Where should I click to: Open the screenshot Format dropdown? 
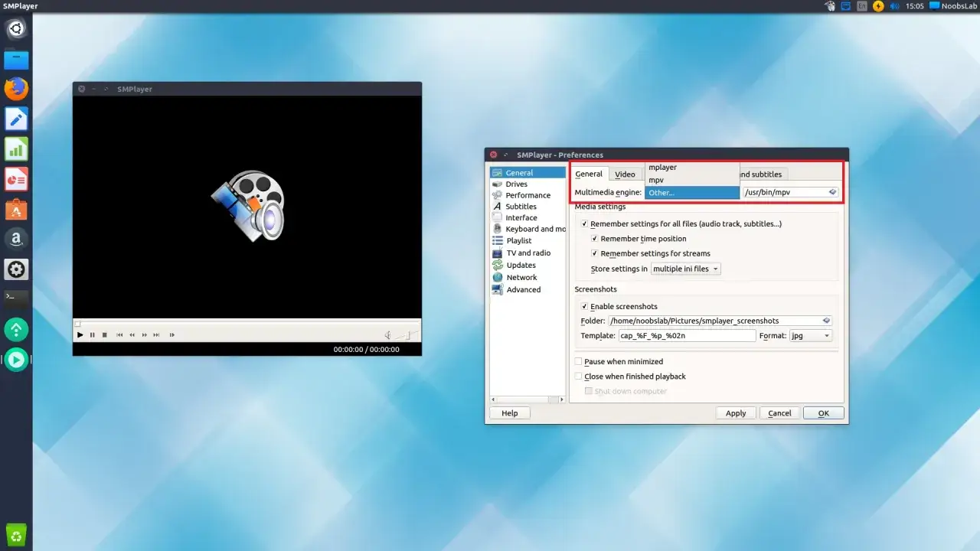click(x=811, y=335)
